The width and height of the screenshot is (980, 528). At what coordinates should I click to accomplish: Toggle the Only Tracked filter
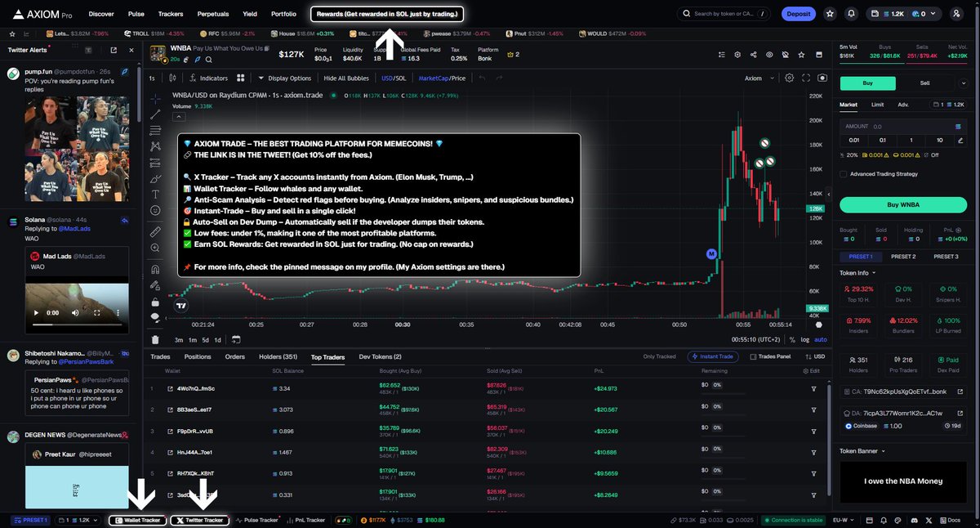point(660,356)
